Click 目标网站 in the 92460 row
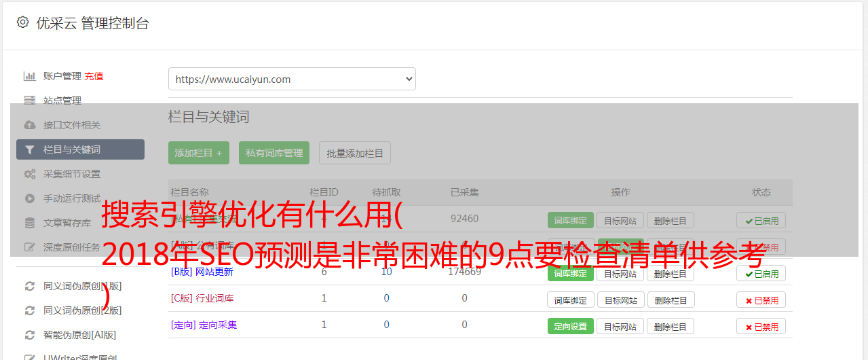Image resolution: width=868 pixels, height=360 pixels. [620, 220]
